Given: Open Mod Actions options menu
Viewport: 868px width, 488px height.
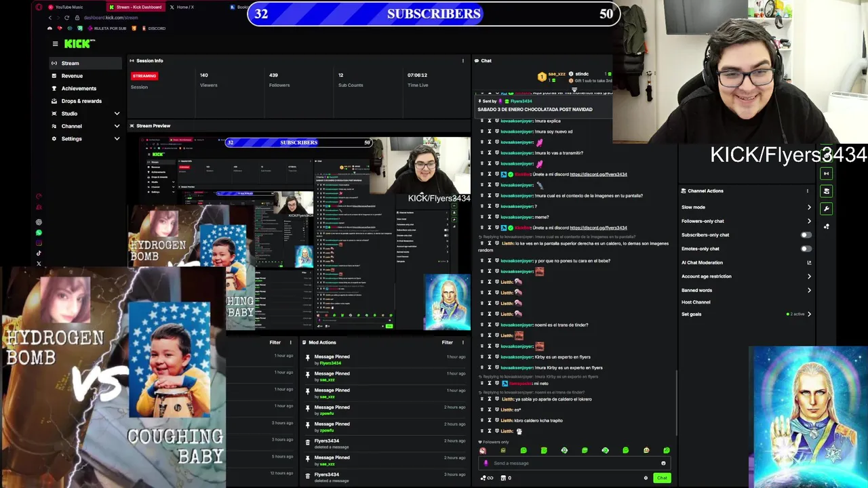Looking at the screenshot, I should [x=463, y=342].
